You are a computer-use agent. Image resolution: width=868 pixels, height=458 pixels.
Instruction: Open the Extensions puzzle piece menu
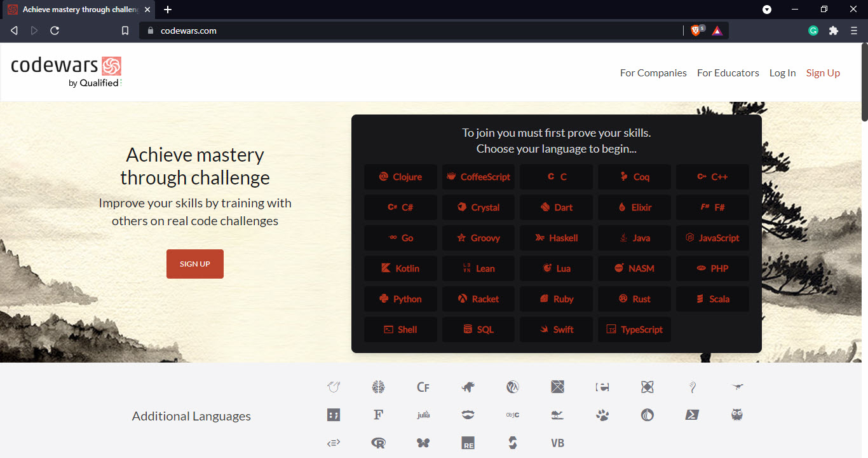834,31
